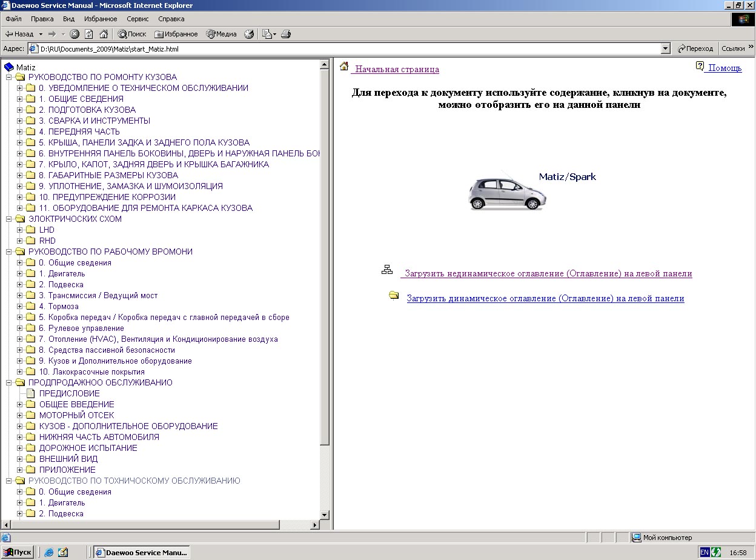Collapse the 'РУКОВОДСТВО ПО РОМОНТУ КУЗОВА' section
The image size is (756, 560).
(x=9, y=78)
